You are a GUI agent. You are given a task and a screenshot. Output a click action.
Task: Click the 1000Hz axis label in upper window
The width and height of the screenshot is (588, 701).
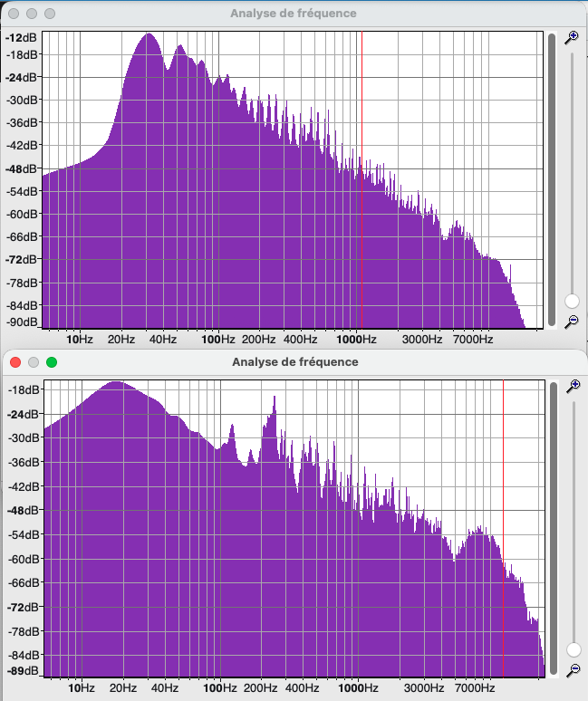pos(355,340)
